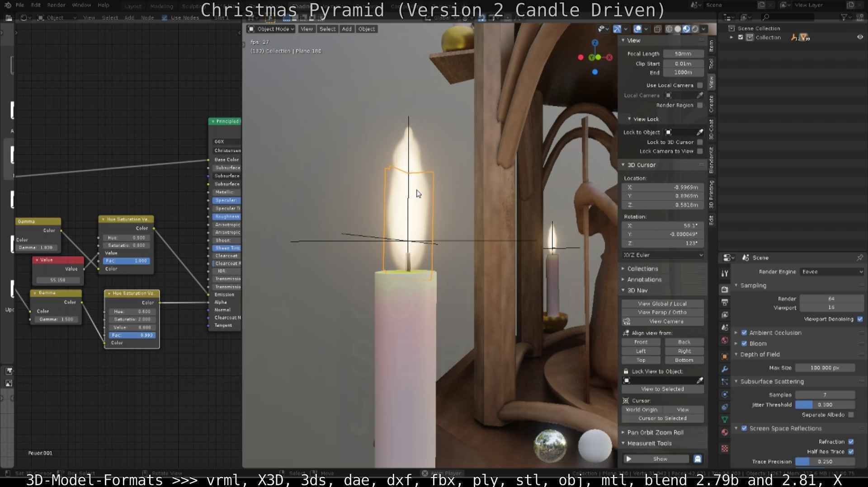868x487 pixels.
Task: Switch to Item sidebar tab
Action: click(x=711, y=46)
